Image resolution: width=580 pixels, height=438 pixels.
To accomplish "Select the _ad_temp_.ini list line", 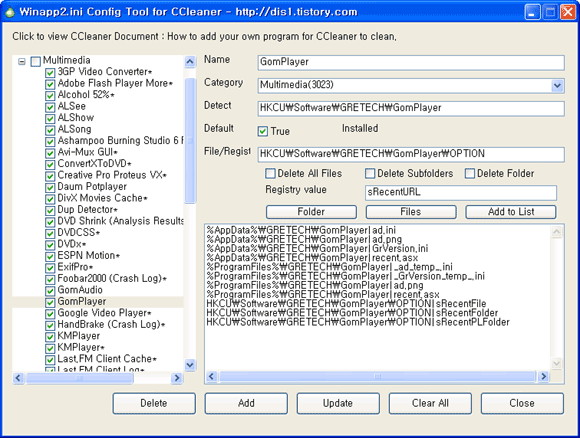I will click(329, 267).
